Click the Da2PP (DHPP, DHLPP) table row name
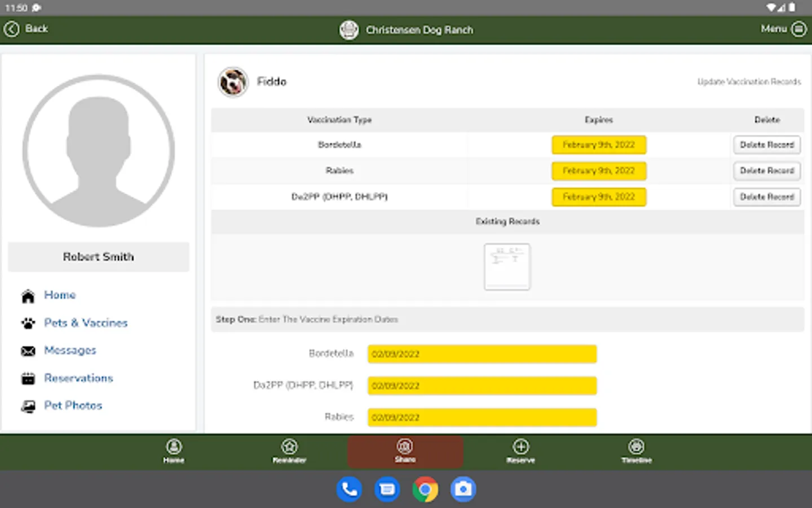The height and width of the screenshot is (508, 812). coord(339,197)
